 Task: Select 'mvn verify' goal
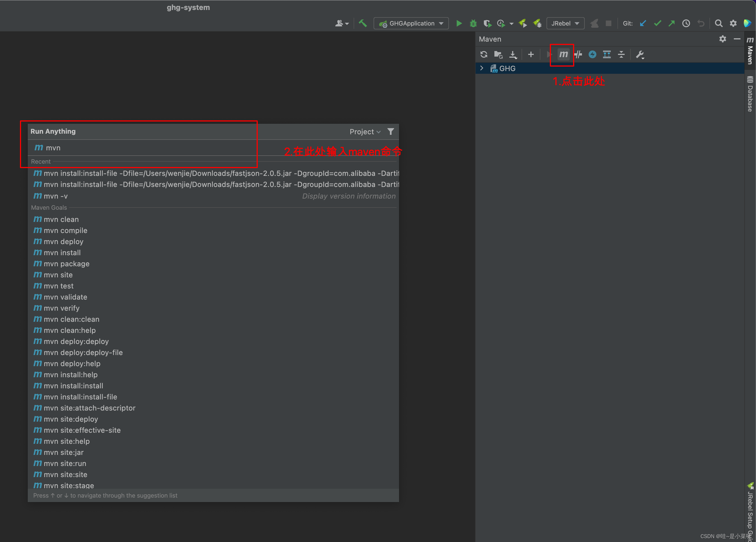coord(213,308)
